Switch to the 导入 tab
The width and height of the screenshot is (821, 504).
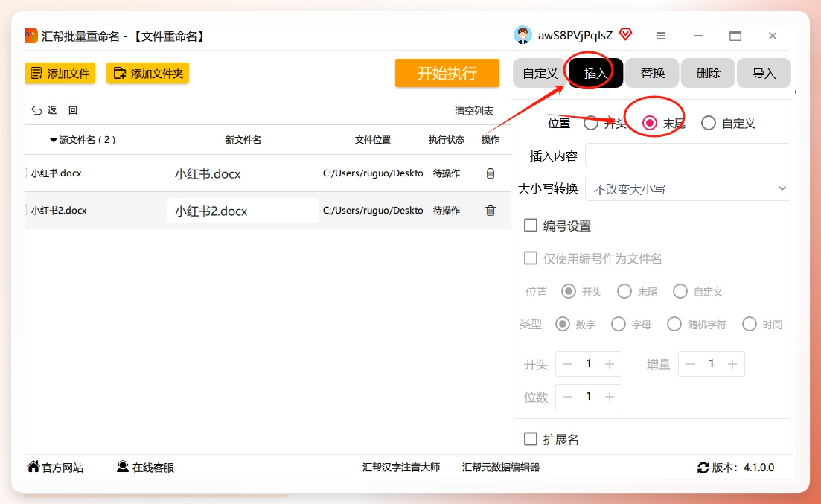click(x=764, y=73)
